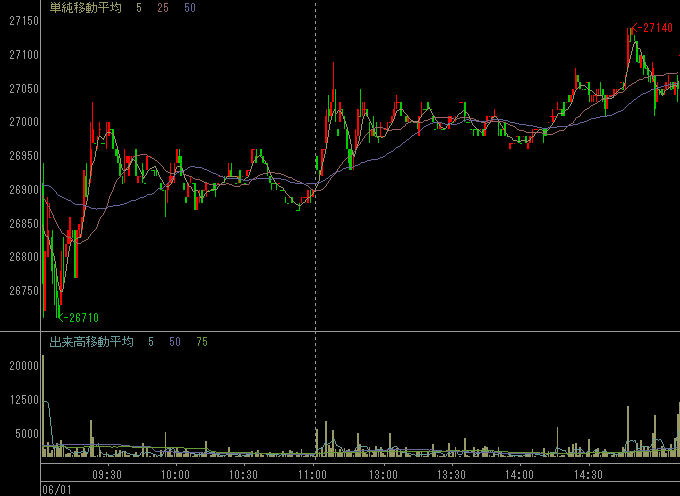The width and height of the screenshot is (680, 496).
Task: Select the 13:00 time axis label
Action: 383,475
